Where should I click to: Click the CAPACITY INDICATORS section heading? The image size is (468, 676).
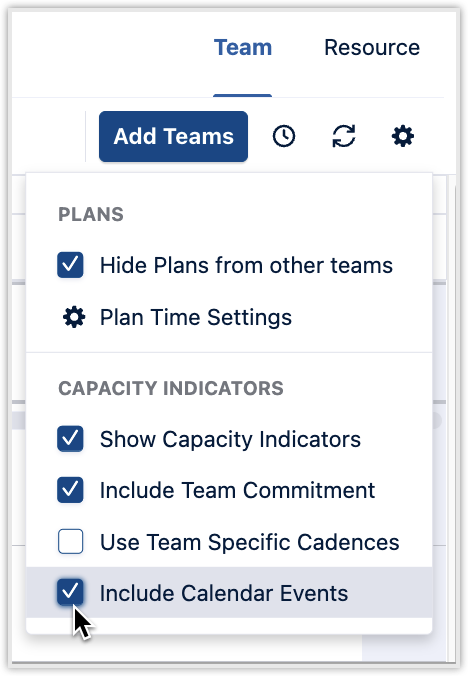pos(171,388)
